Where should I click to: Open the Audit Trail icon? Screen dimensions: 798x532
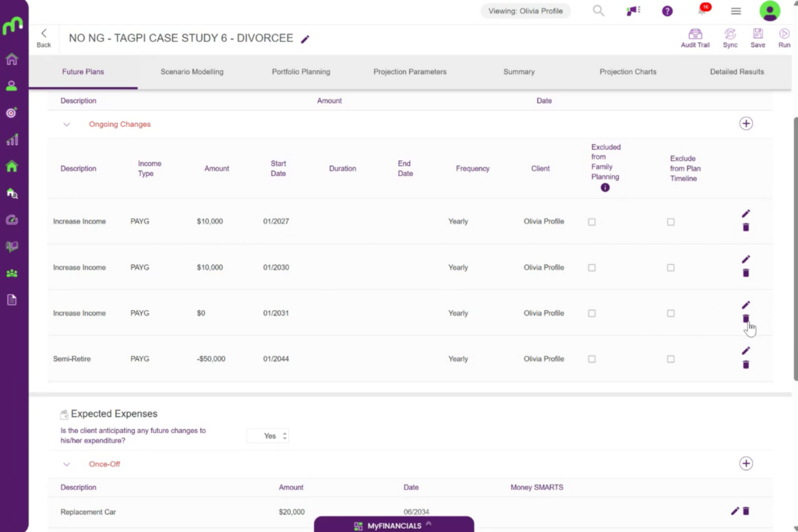point(694,37)
